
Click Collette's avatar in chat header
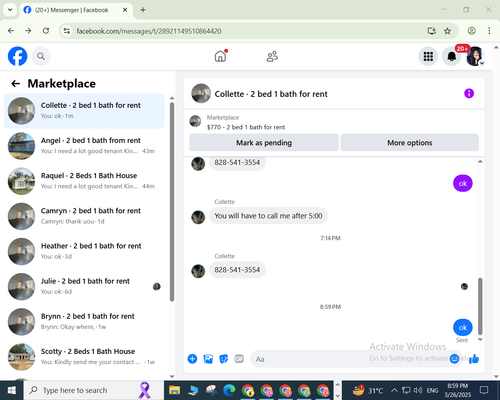[x=201, y=93]
